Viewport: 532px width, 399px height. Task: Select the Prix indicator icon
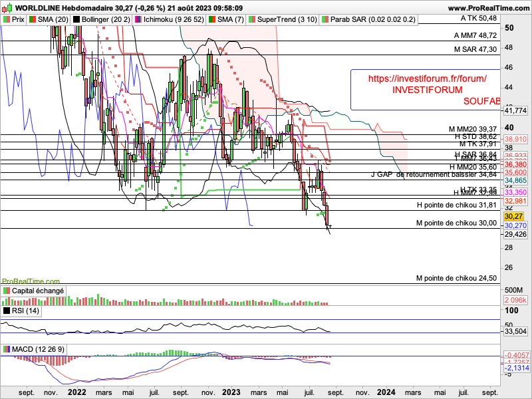(x=7, y=20)
